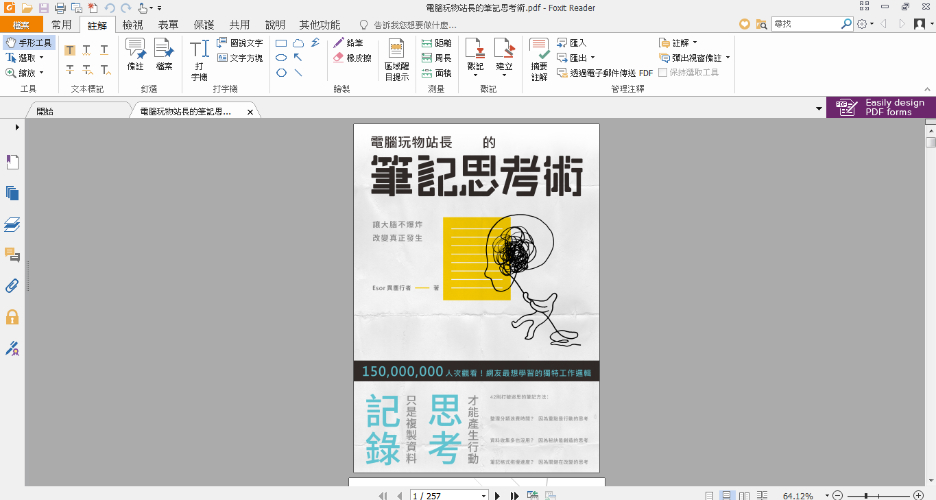Expand the Comments (註解) display dropdown
936x500 pixels.
[x=695, y=43]
